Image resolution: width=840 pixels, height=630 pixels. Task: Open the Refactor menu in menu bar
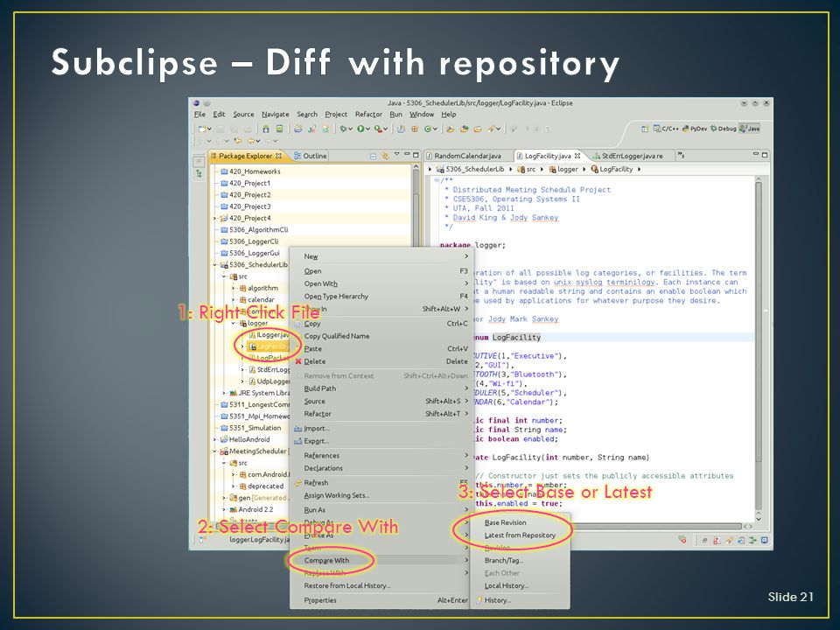click(368, 114)
